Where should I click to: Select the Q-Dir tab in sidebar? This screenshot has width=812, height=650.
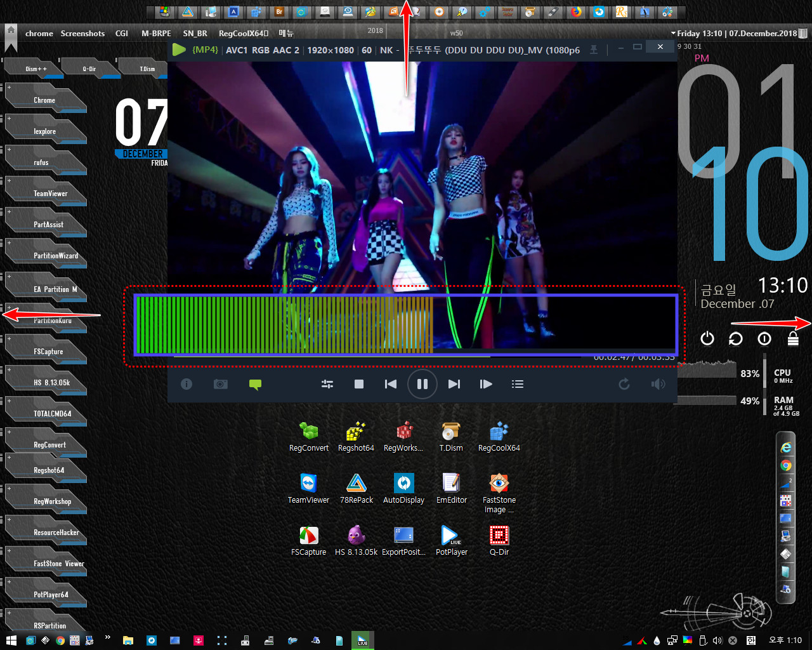click(90, 69)
